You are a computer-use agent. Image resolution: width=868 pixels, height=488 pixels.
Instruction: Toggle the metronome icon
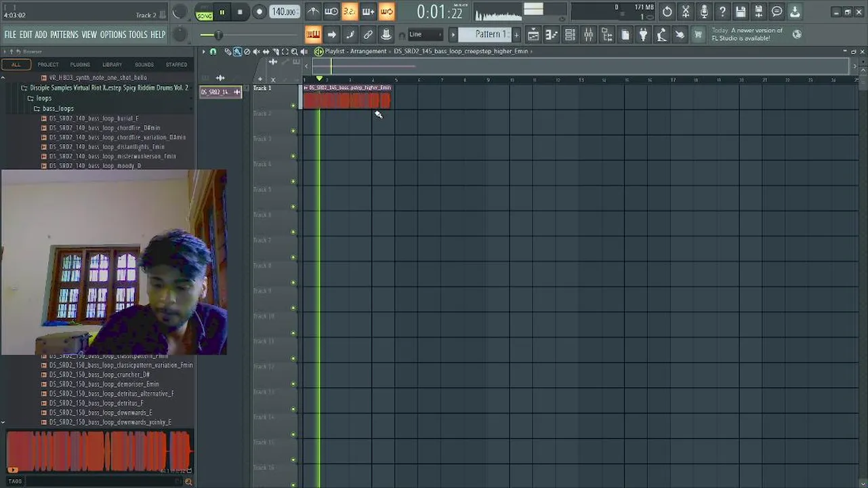click(x=313, y=12)
